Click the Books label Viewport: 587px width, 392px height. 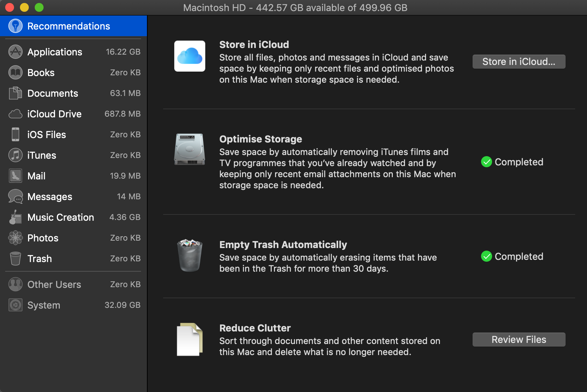click(41, 73)
